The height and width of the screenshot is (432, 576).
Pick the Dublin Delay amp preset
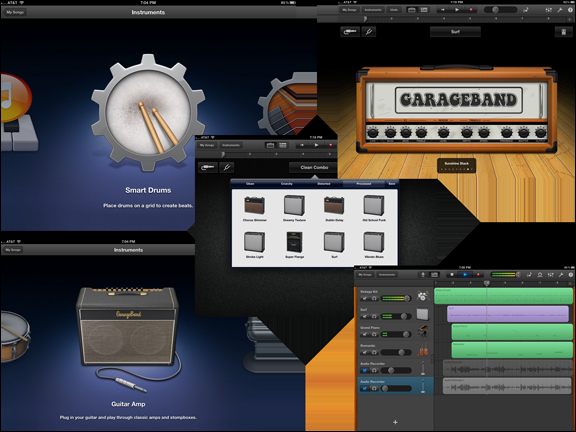point(334,208)
